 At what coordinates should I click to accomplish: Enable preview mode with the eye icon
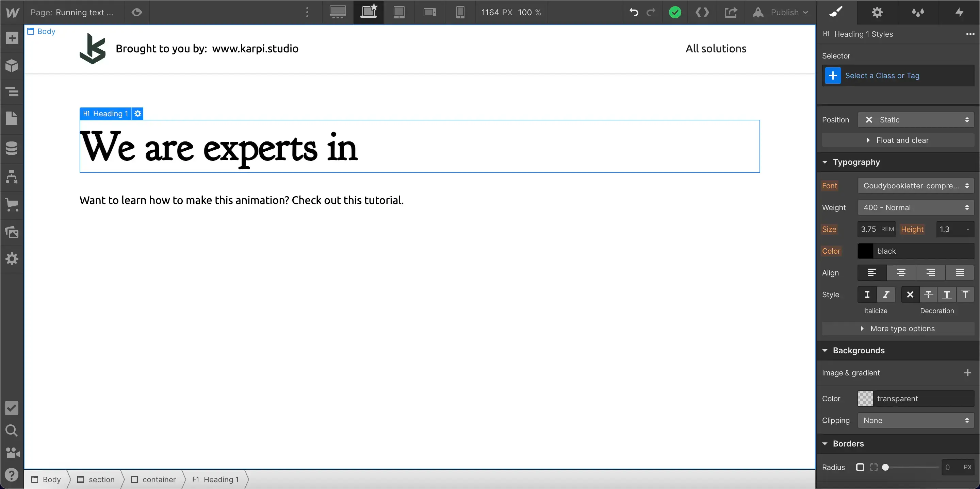pos(136,12)
